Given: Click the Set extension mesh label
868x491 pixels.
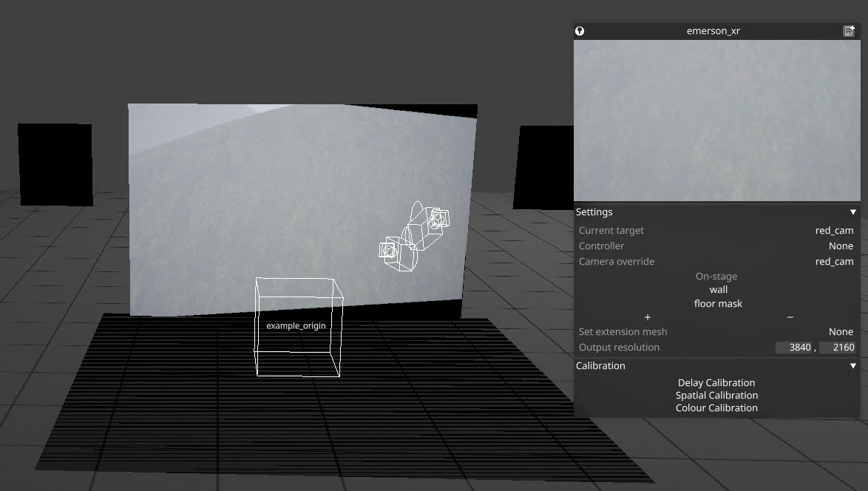Looking at the screenshot, I should click(623, 331).
